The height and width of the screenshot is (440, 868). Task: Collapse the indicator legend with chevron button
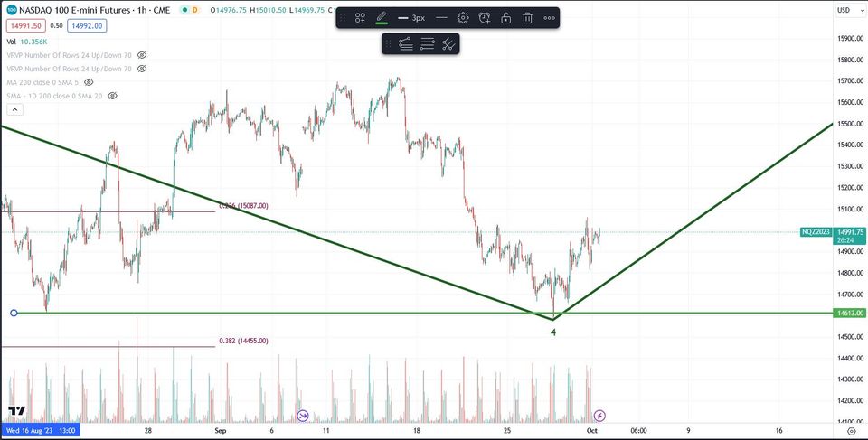(14, 109)
